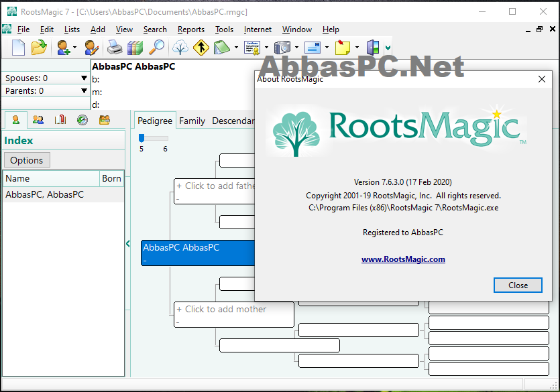
Task: Click the RootsMagic tree icon in menu bar
Action: 7,29
